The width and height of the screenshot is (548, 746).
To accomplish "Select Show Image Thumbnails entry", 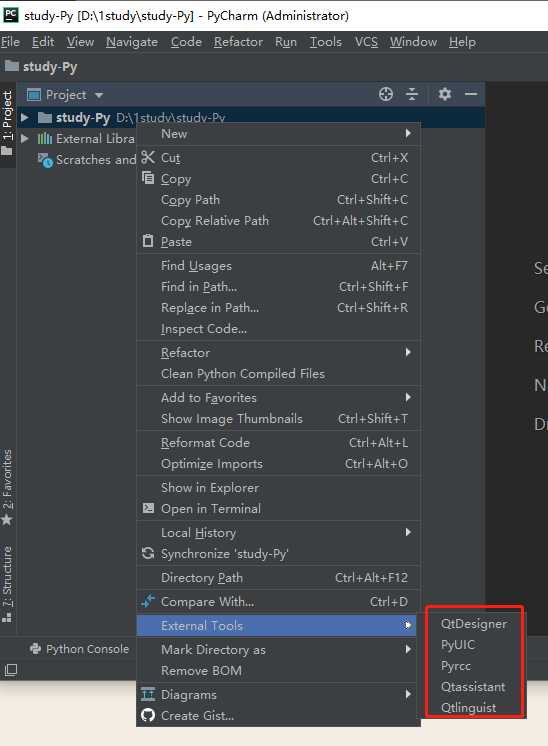I will (x=278, y=418).
